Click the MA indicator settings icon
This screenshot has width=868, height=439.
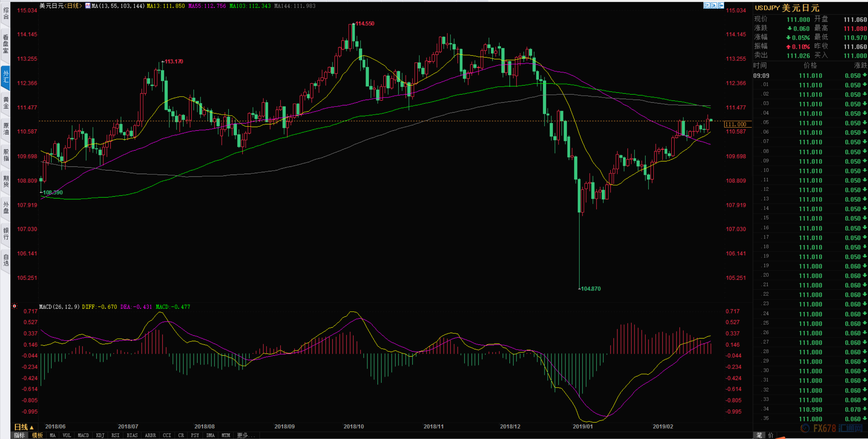pos(88,6)
